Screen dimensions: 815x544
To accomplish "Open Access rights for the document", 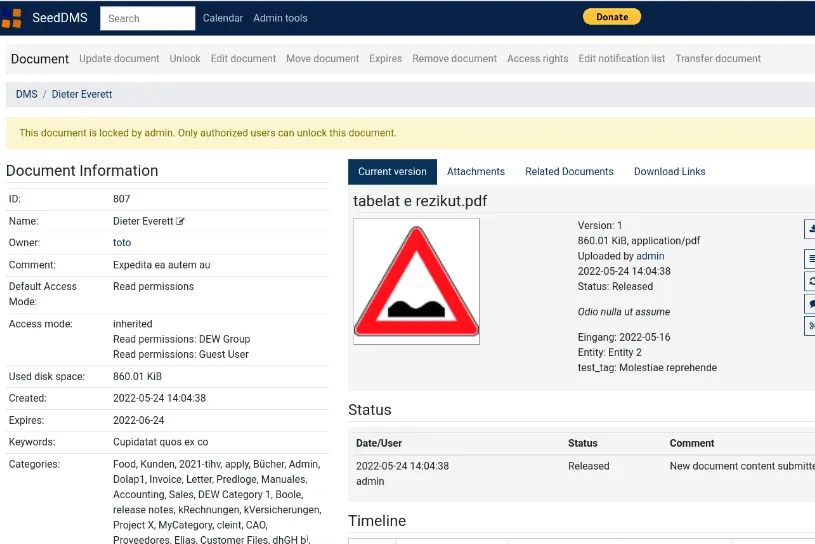I will 537,59.
